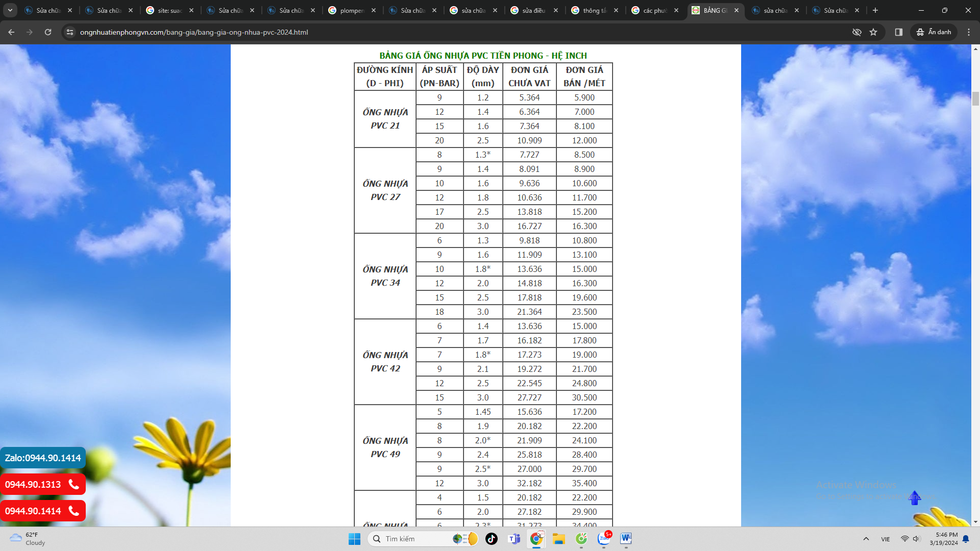Click the scrollbar up arrow

tap(975, 49)
